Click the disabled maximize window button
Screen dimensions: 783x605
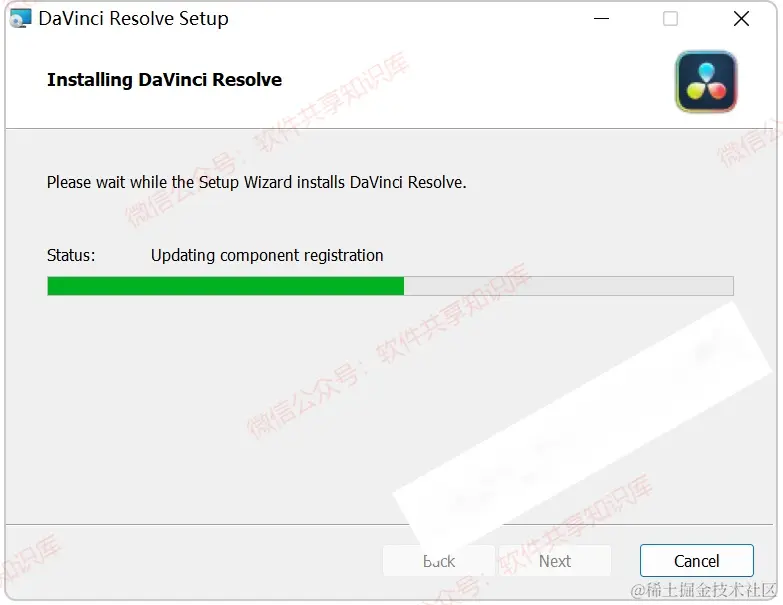click(x=670, y=19)
